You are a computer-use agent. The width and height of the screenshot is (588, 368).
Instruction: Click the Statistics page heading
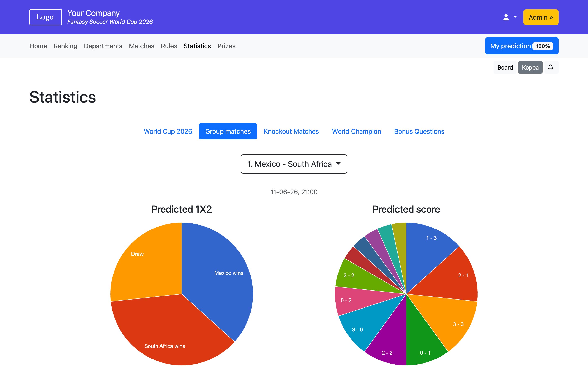click(x=63, y=97)
